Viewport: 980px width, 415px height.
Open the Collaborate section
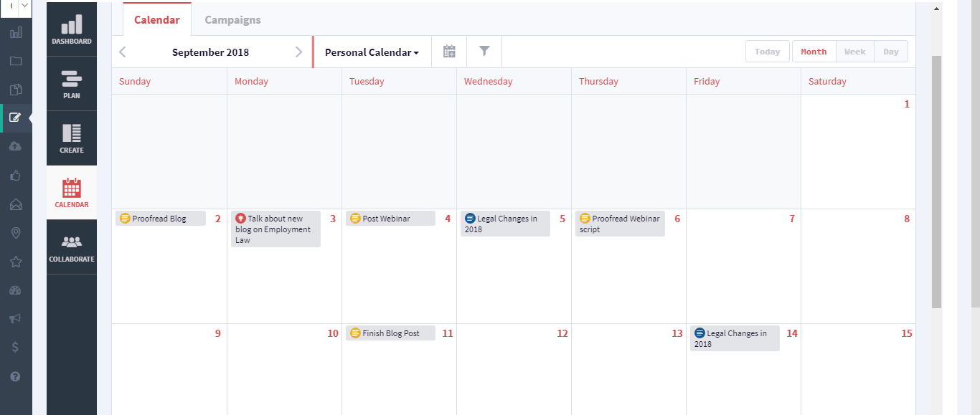[x=72, y=247]
